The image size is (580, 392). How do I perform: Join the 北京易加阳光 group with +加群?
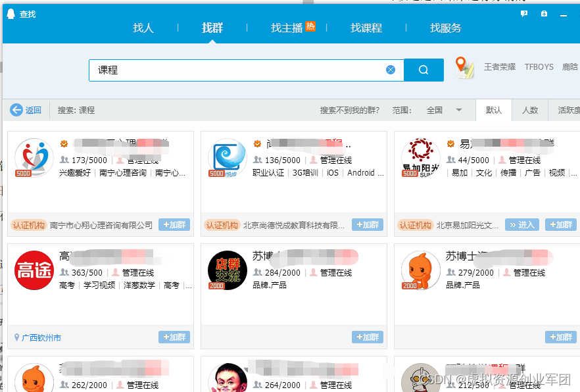click(x=561, y=224)
